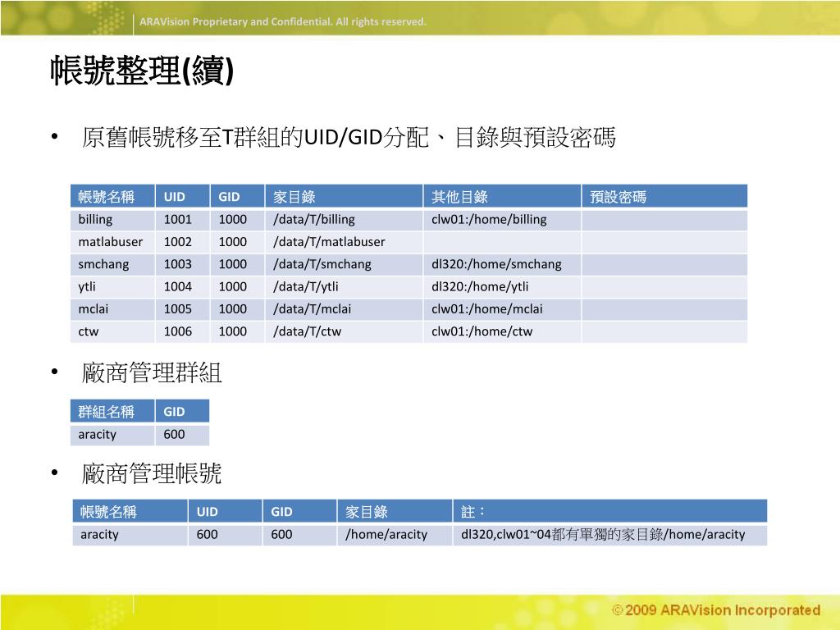Click the slide title 帳號整理(續)
This screenshot has width=840, height=630.
(142, 71)
